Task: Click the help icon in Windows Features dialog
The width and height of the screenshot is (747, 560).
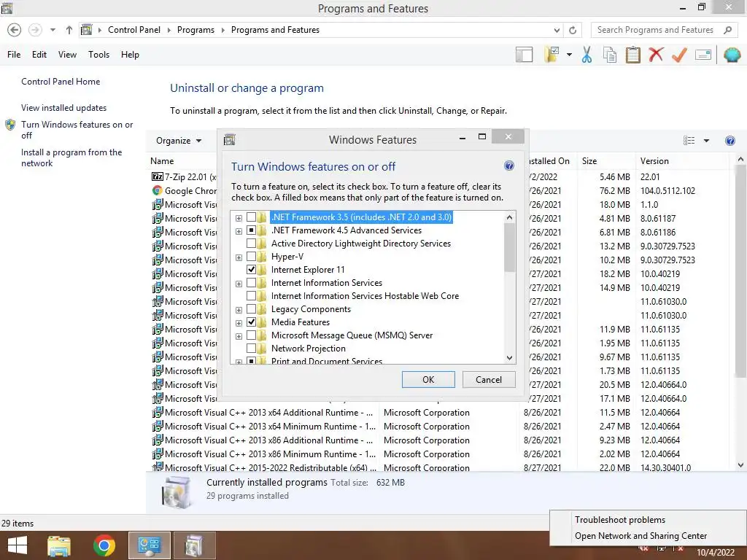Action: 508,166
